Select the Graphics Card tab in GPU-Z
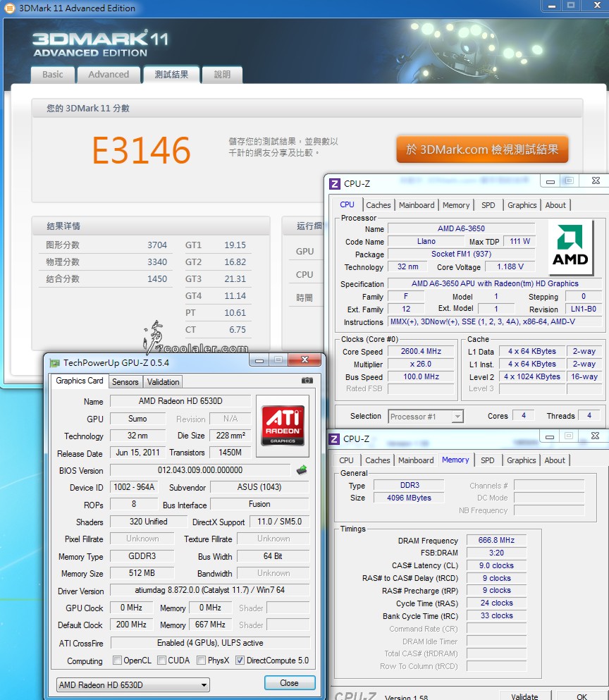 [80, 381]
